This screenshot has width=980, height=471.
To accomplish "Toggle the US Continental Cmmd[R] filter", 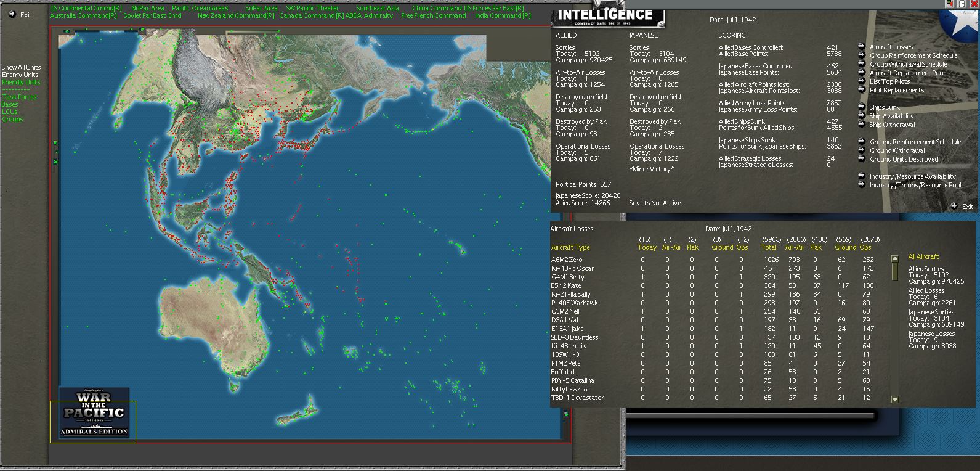I will coord(86,9).
